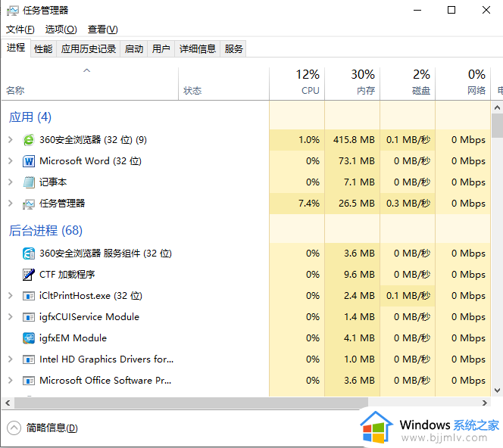The width and height of the screenshot is (503, 448).
Task: Sort by the 0% 网络 column header
Action: point(463,84)
